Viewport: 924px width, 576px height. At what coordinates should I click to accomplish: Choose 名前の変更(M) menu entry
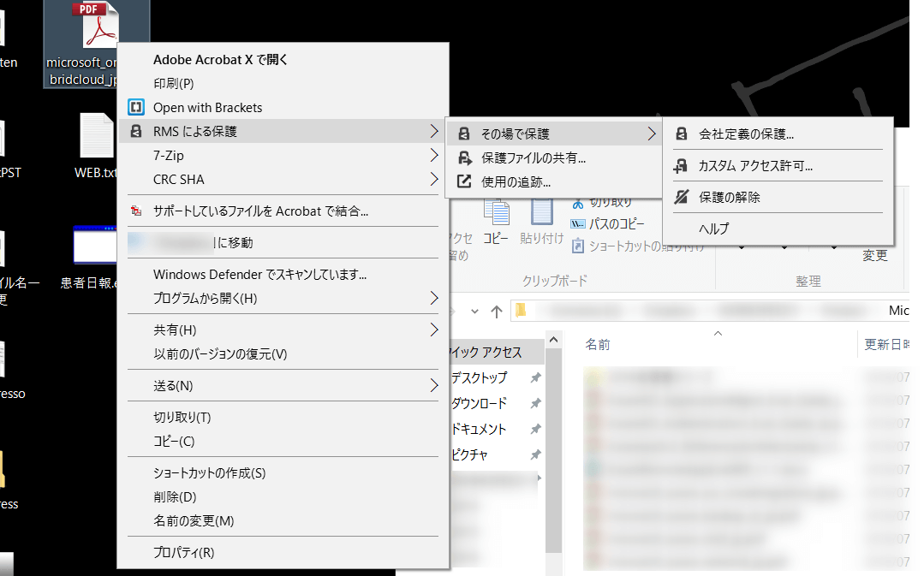point(194,521)
